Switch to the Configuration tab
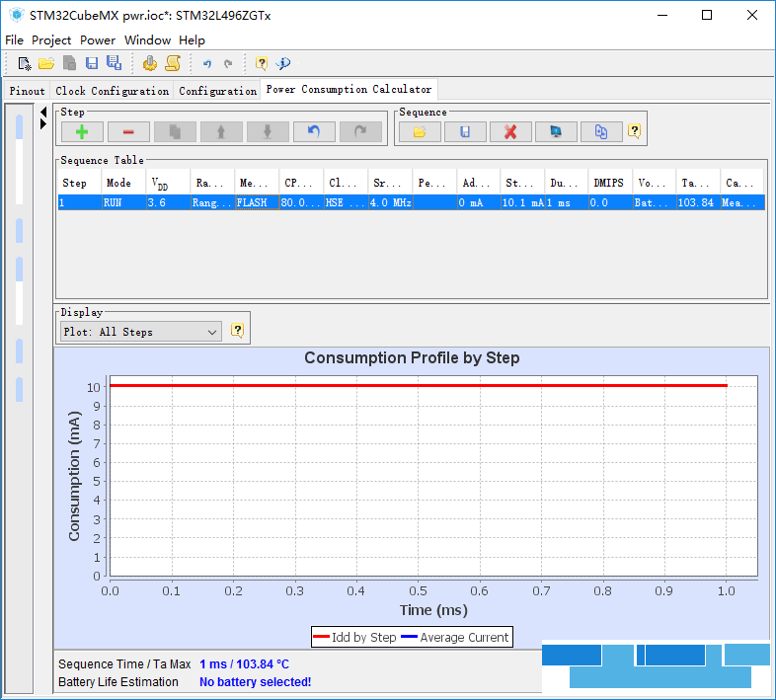776x700 pixels. (218, 91)
